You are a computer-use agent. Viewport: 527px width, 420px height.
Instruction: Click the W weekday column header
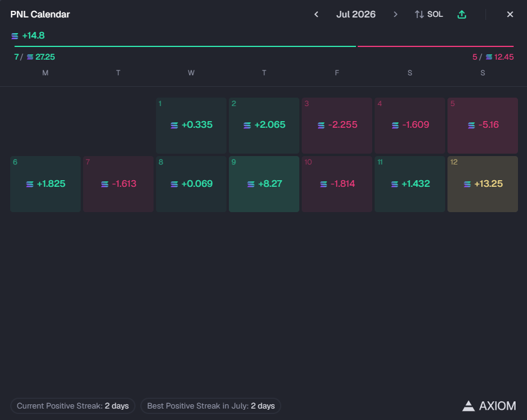[191, 73]
